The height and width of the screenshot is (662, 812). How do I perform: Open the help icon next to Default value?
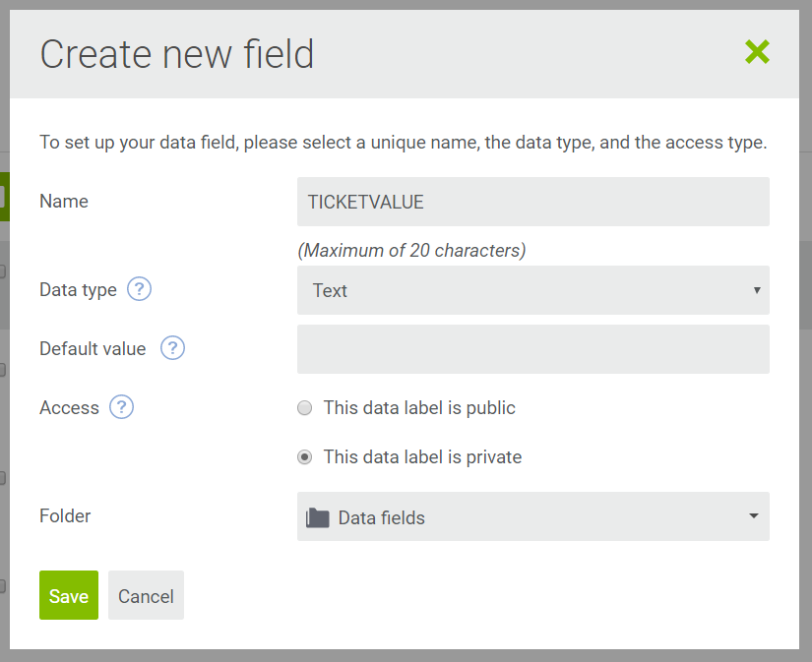tap(172, 348)
